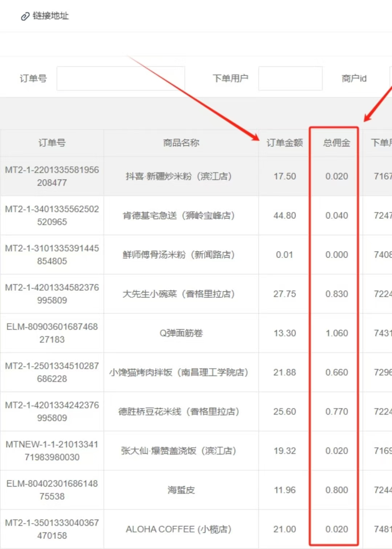Select the 订单号 column header
This screenshot has width=392, height=549.
point(52,143)
